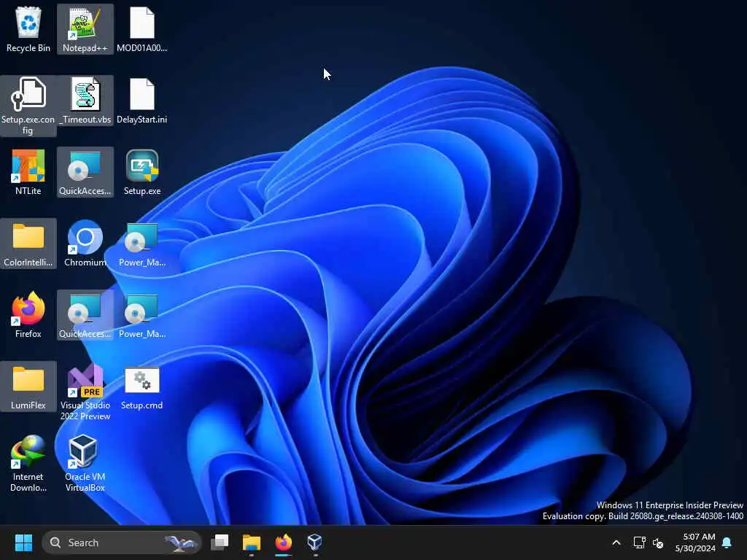Open the clock and date flyout
This screenshot has width=747, height=560.
695,542
